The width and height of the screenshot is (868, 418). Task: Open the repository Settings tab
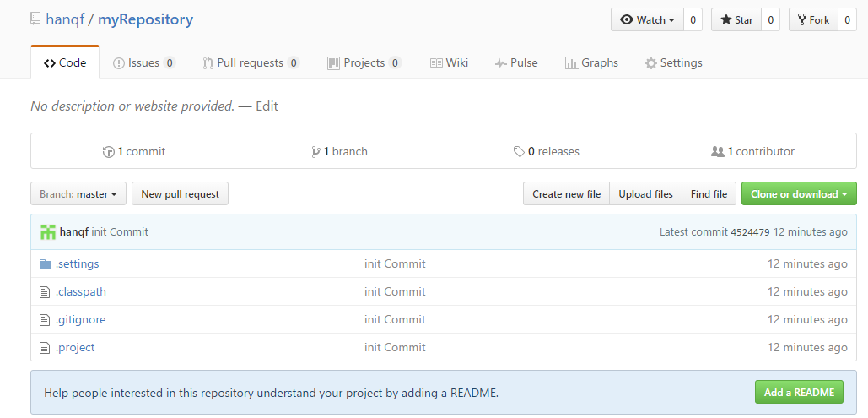tap(674, 63)
